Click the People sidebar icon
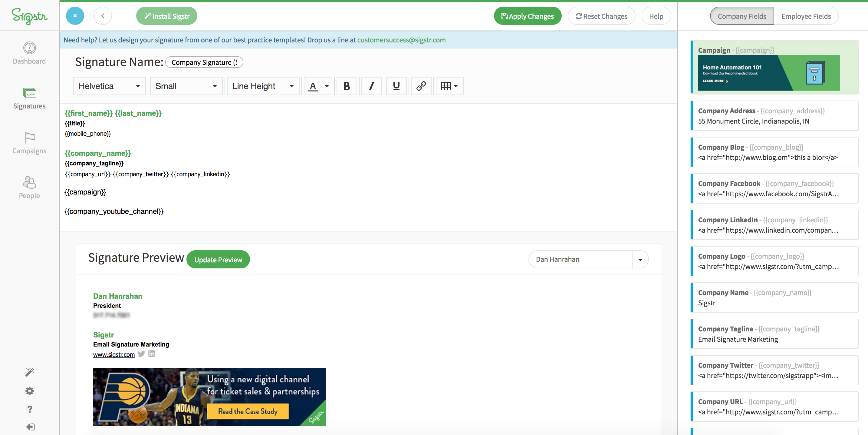The image size is (868, 435). [29, 189]
